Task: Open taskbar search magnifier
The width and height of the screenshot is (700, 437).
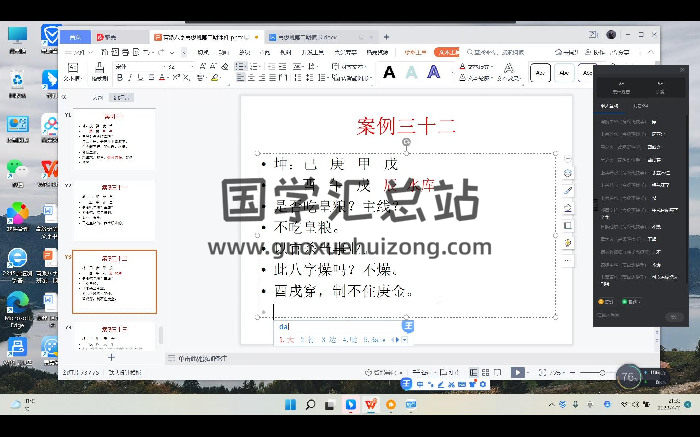Action: pos(310,405)
